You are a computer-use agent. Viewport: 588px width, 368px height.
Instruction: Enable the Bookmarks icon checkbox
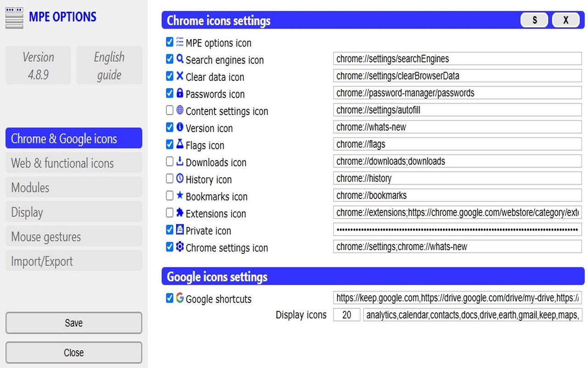(x=170, y=195)
